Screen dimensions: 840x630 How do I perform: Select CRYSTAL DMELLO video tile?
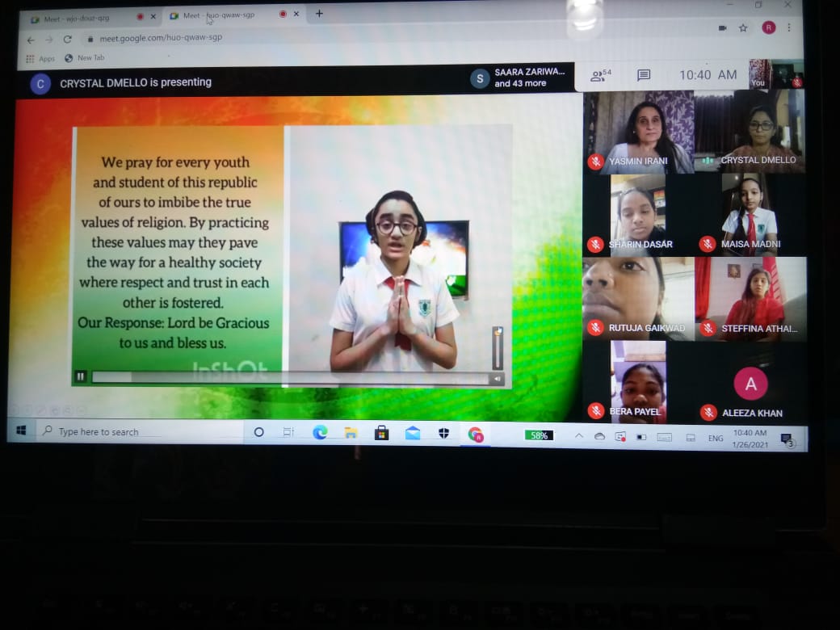tap(750, 131)
